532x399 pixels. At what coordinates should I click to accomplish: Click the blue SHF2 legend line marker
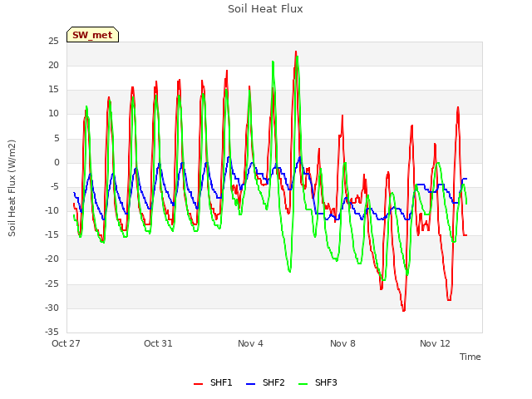pos(250,384)
